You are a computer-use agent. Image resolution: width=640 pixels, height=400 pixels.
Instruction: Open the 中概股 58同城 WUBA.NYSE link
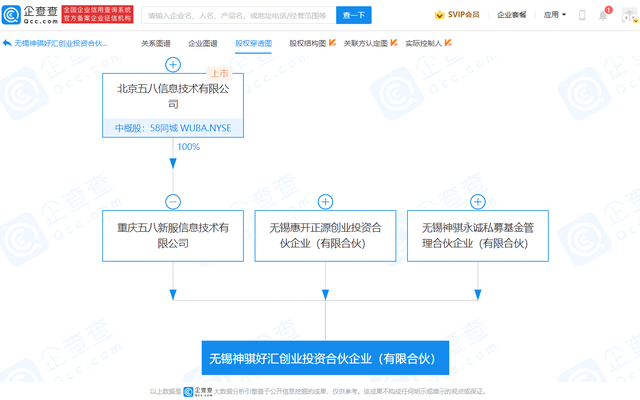point(173,128)
